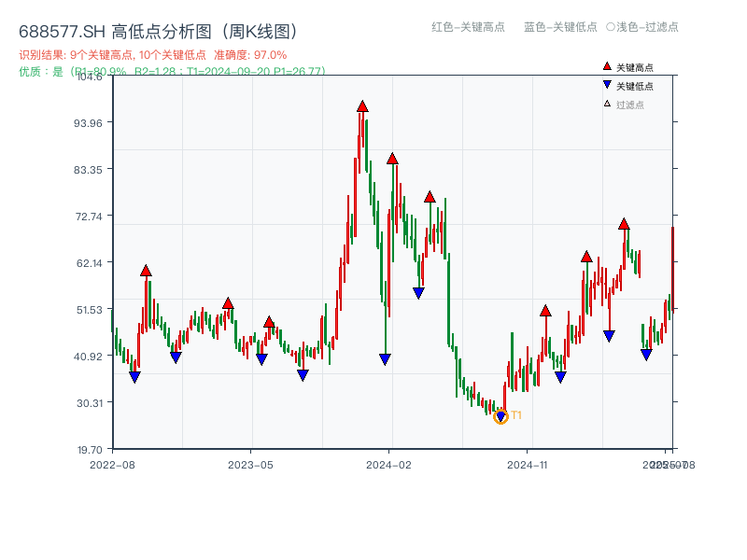This screenshot has height=560, width=747.
Task: Select the red triangle marker at the highest price peak
Action: coord(362,107)
